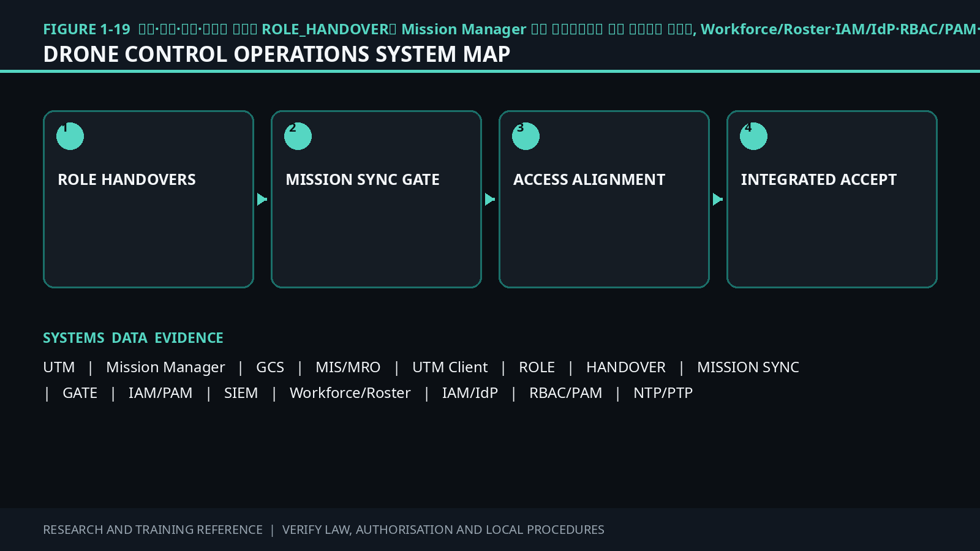Click the SIEM entry
Image resolution: width=980 pixels, height=551 pixels.
[x=241, y=393]
